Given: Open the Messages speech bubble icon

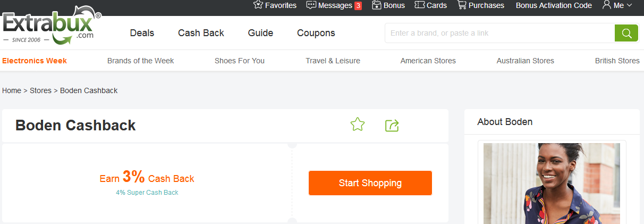Looking at the screenshot, I should pyautogui.click(x=311, y=5).
